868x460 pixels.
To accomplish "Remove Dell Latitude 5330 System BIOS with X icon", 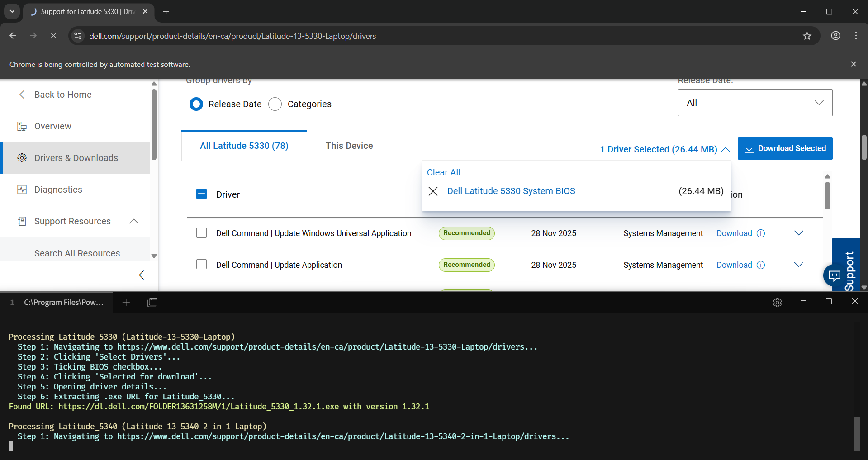I will point(433,191).
